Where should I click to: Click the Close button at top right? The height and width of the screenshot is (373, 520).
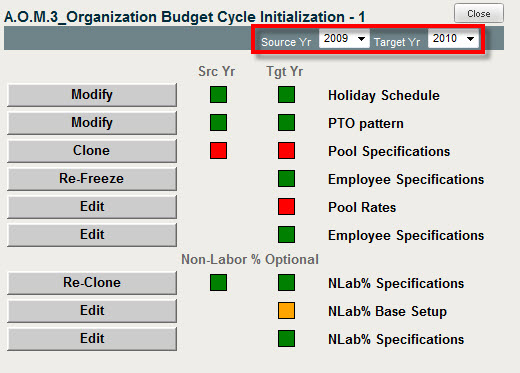tap(479, 13)
